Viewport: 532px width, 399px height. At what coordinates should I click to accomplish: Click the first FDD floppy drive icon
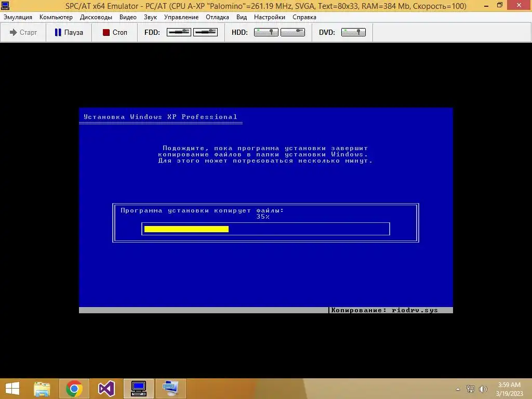tap(179, 32)
